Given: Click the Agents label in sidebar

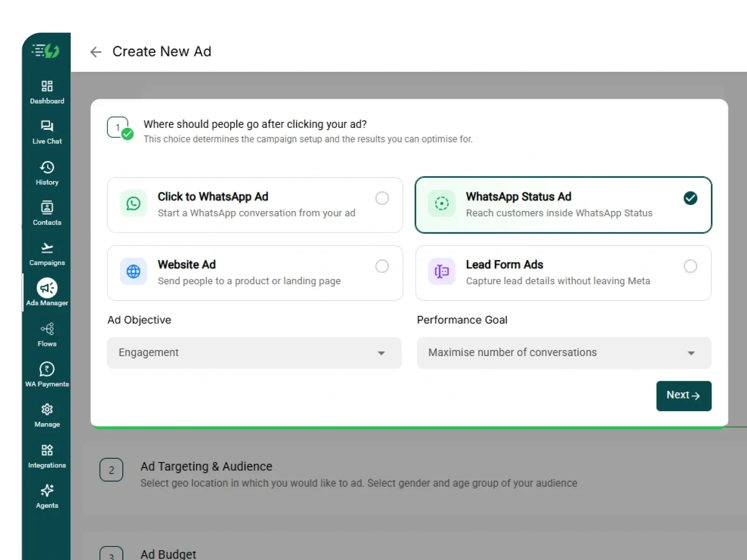Looking at the screenshot, I should (x=47, y=506).
